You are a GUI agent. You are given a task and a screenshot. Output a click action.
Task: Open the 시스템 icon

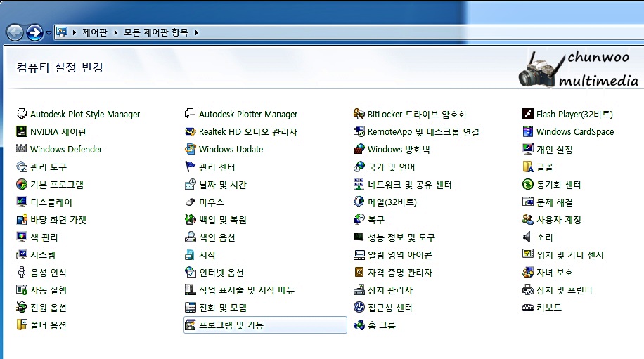click(x=21, y=254)
